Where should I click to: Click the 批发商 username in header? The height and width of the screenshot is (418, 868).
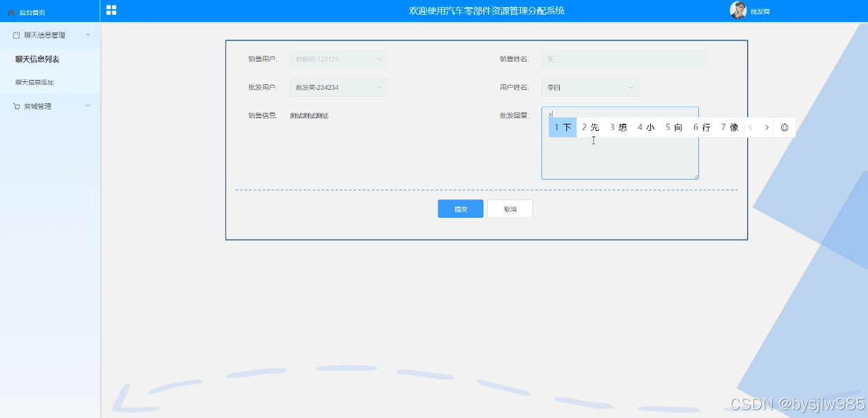tap(760, 11)
